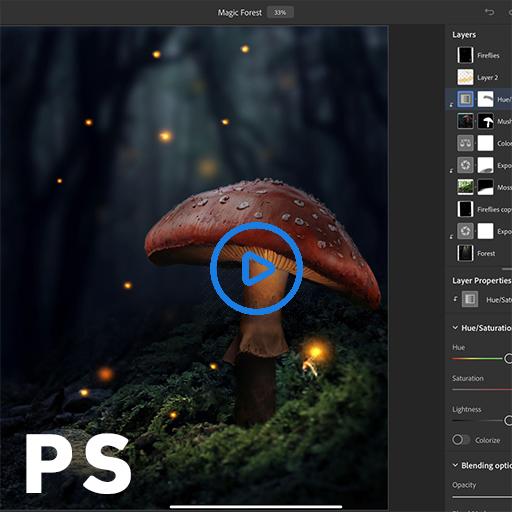Click the Fireflies layer name
512x512 pixels.
tap(488, 55)
